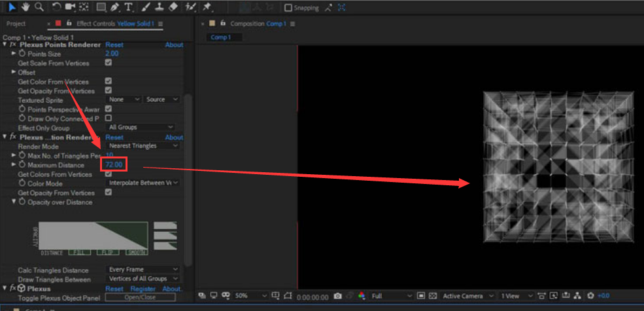Open the Effect Only Group dropdown
Viewport: 644px width, 311px height.
click(141, 127)
